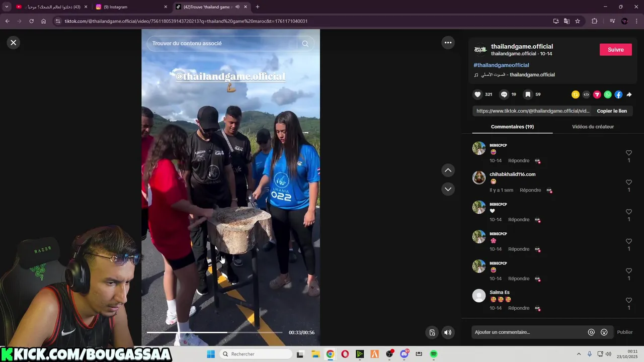The image size is (644, 362).
Task: Close the video viewer with the X
Action: click(x=14, y=43)
